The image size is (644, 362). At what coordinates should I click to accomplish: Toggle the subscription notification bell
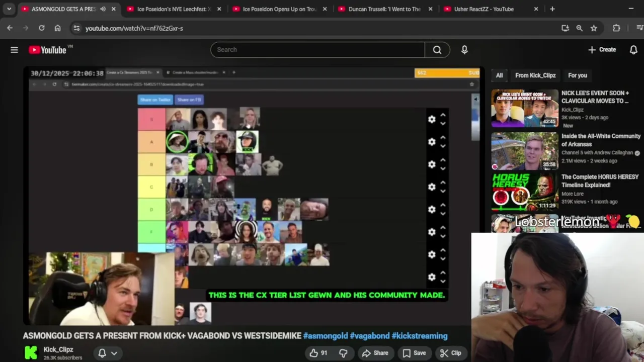(102, 353)
